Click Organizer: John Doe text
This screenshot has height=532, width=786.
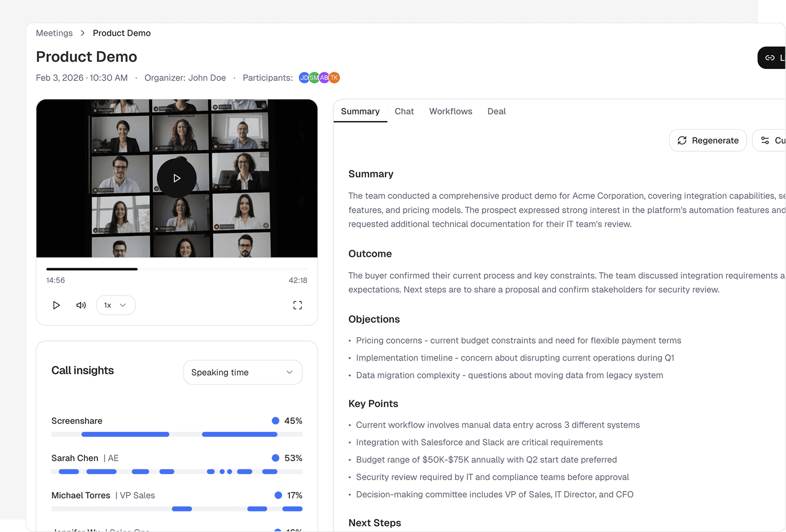[185, 78]
